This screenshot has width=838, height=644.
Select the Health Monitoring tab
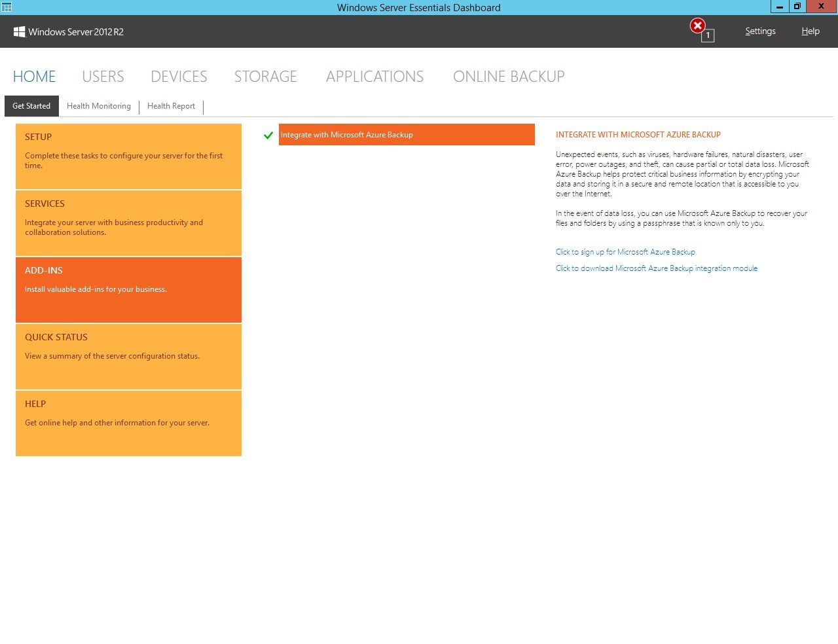(x=99, y=106)
